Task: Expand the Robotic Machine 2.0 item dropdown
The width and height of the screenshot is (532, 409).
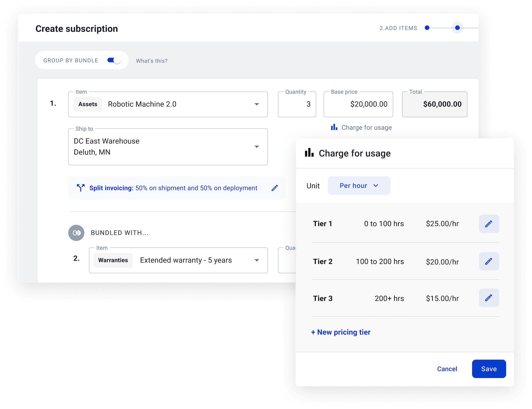Action: pos(256,104)
